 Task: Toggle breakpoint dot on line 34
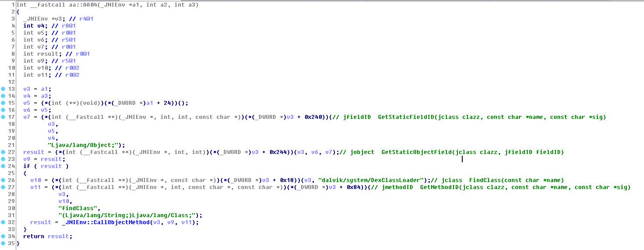tap(3, 236)
